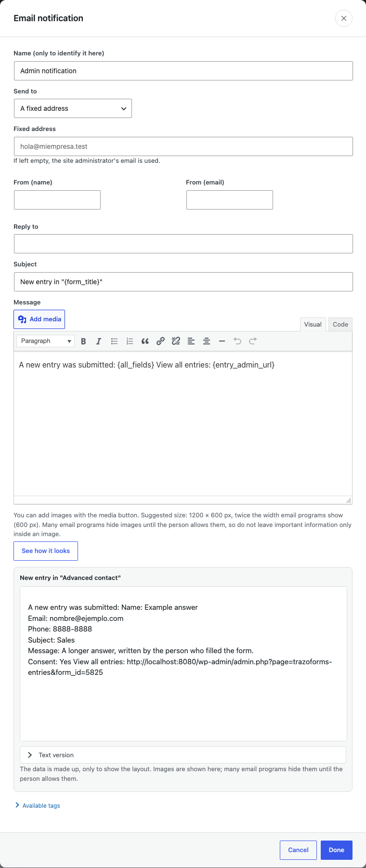
Task: Expand the Text version section
Action: [x=183, y=755]
